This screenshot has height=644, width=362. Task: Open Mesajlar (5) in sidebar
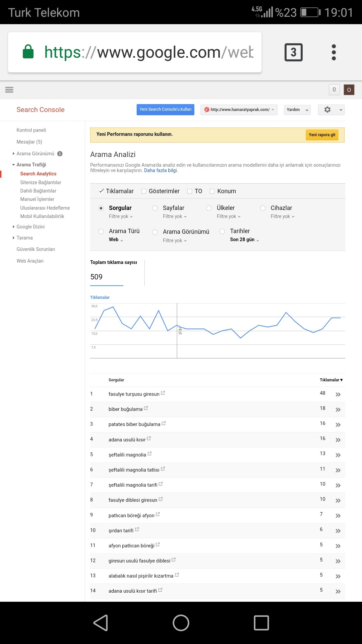pyautogui.click(x=29, y=142)
